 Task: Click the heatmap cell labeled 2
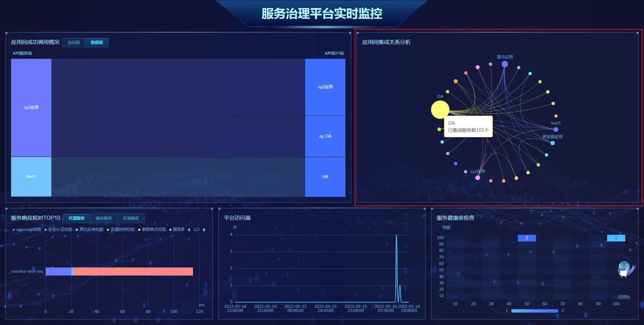click(x=527, y=238)
